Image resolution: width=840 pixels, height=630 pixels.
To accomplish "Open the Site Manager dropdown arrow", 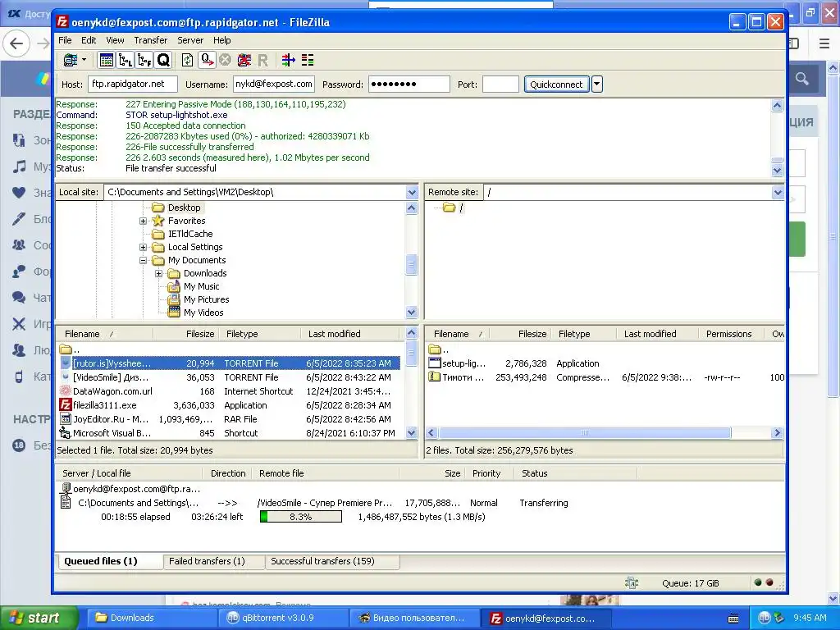I will point(84,60).
